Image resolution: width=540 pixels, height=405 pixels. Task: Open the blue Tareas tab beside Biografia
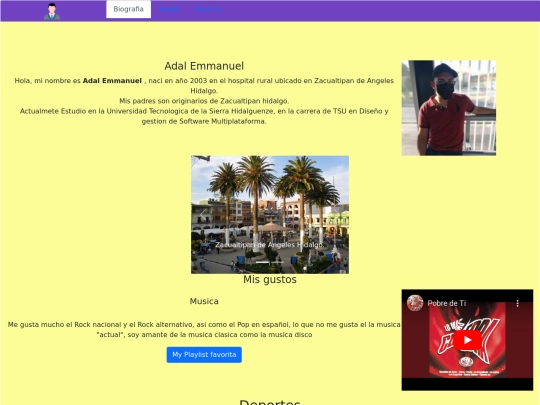[x=169, y=9]
